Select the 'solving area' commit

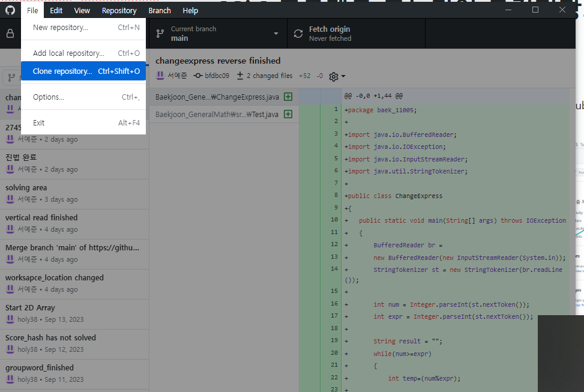[x=74, y=194]
